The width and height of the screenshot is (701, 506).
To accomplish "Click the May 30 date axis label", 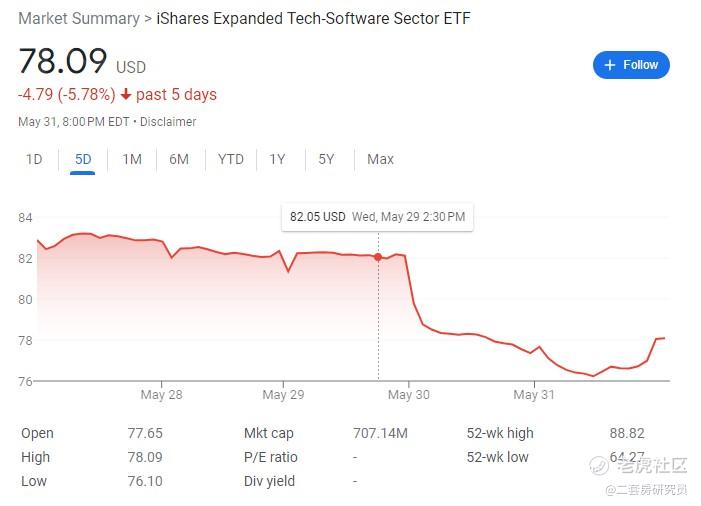I will [408, 395].
